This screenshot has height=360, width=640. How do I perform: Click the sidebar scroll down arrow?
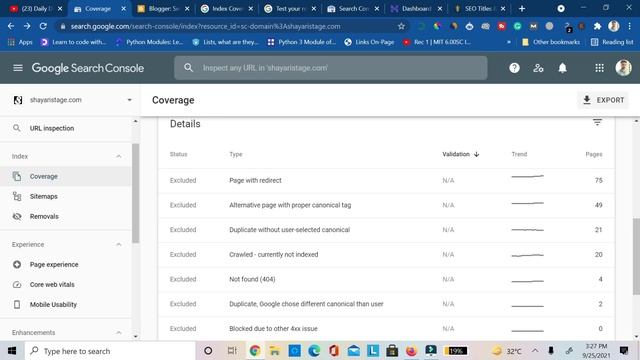[136, 337]
